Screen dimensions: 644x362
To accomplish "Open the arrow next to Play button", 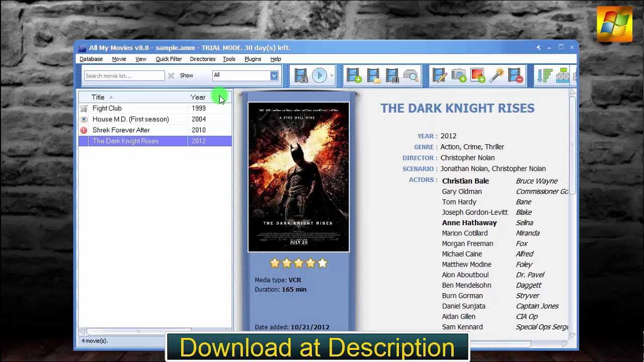I will [x=332, y=75].
